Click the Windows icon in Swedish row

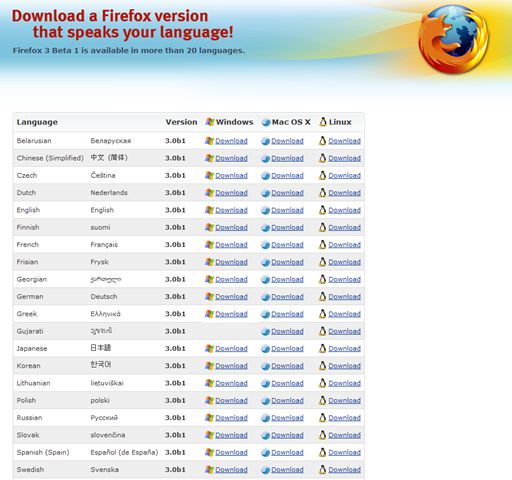[x=209, y=470]
